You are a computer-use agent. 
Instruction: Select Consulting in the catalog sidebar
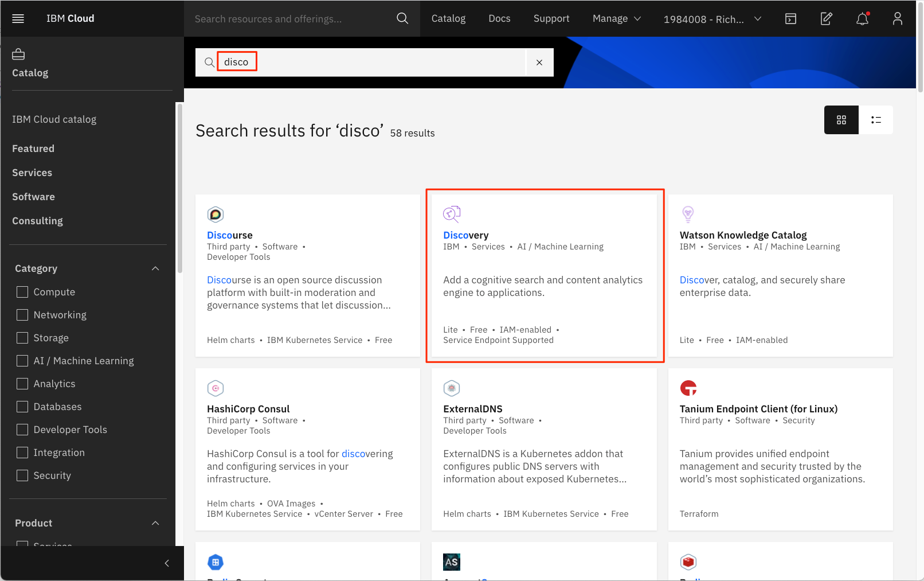point(37,221)
